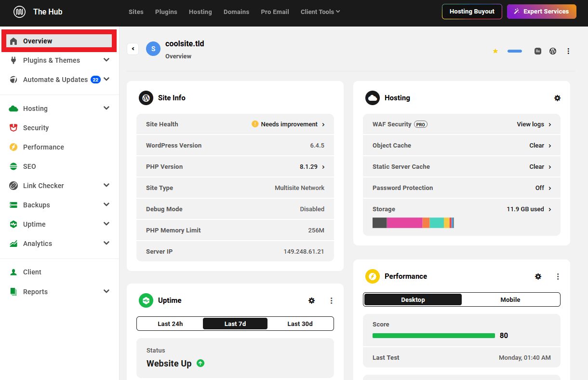This screenshot has height=380, width=588.
Task: Switch Uptime range to Last 24h
Action: click(x=170, y=324)
